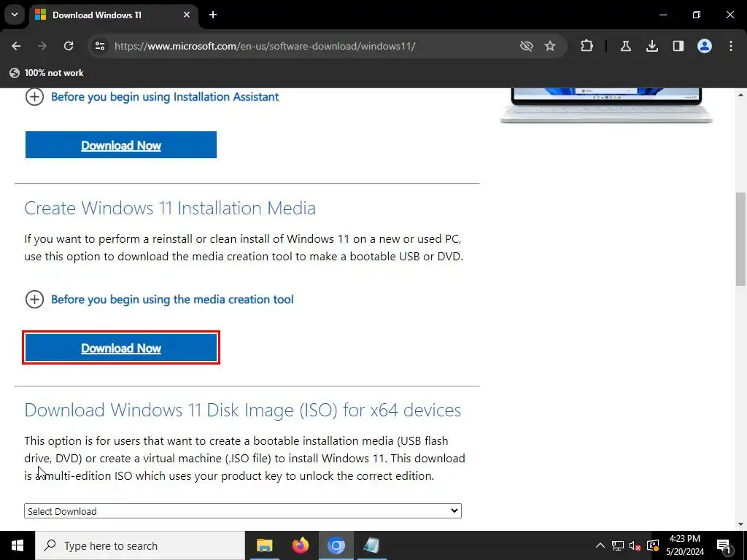This screenshot has height=560, width=747.
Task: Show browser downloads
Action: (x=651, y=46)
